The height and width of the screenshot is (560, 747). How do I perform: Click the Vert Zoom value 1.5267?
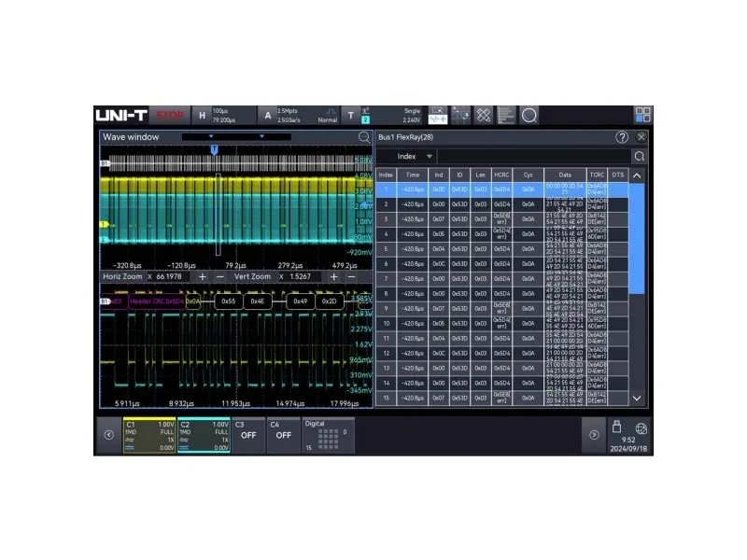pos(300,276)
